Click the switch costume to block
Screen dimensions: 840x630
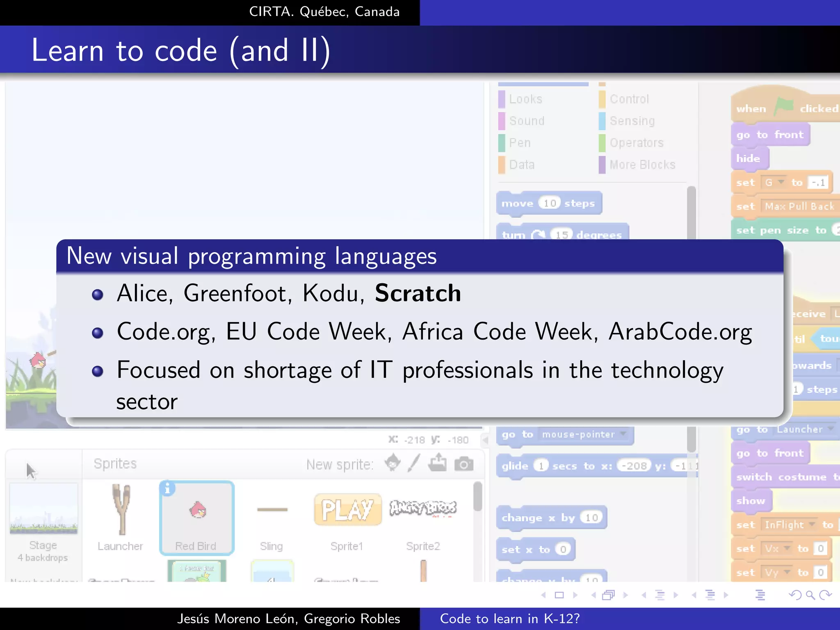coord(785,477)
